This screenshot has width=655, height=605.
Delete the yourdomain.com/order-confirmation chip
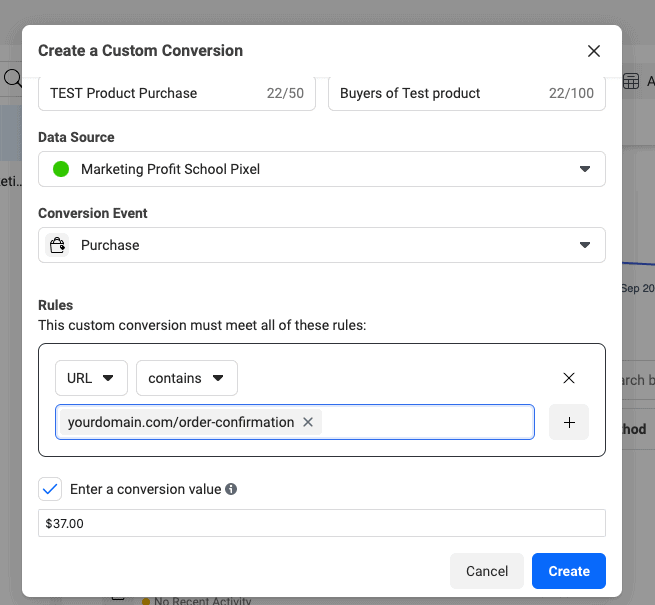(308, 422)
